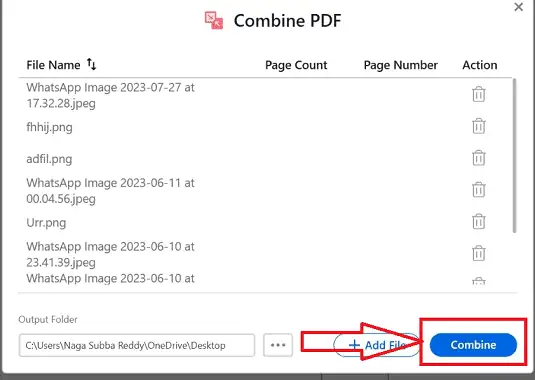Click the Combine button
Viewport: 535px width, 380px height.
[x=473, y=345]
